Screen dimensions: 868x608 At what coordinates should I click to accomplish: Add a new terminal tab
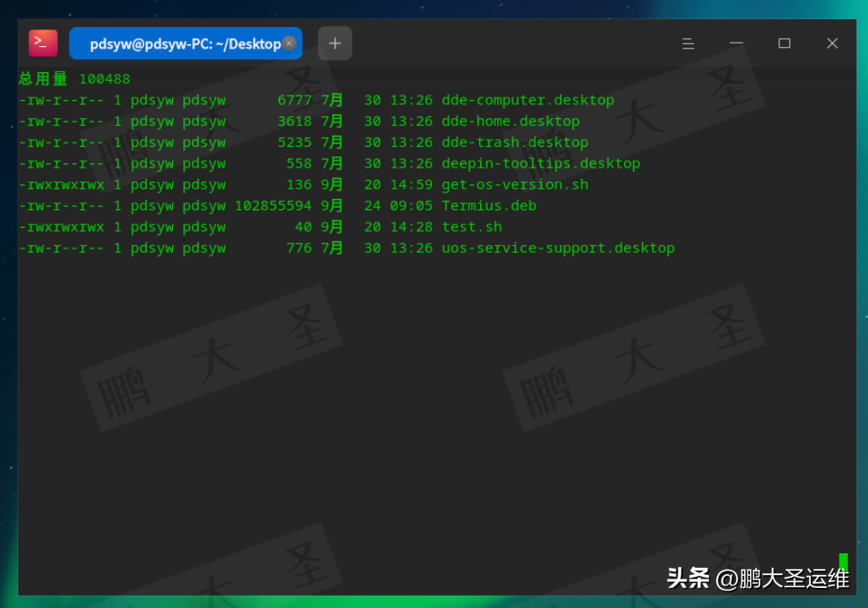[x=335, y=43]
